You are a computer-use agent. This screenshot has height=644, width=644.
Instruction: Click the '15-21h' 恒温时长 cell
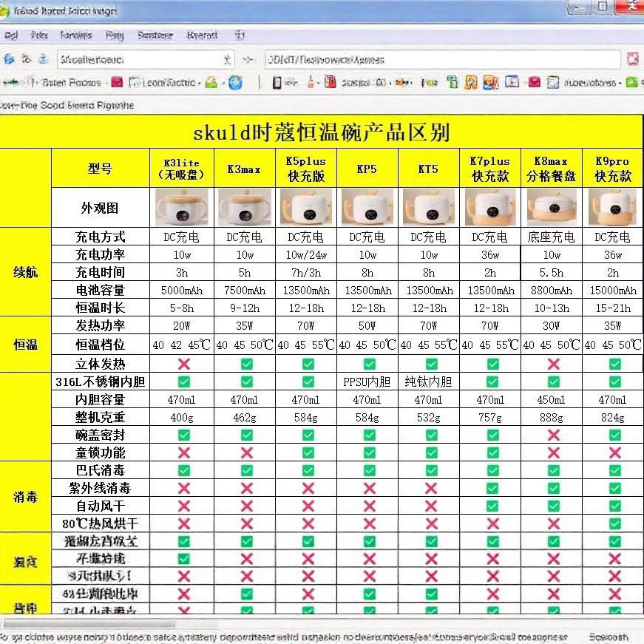coord(613,308)
